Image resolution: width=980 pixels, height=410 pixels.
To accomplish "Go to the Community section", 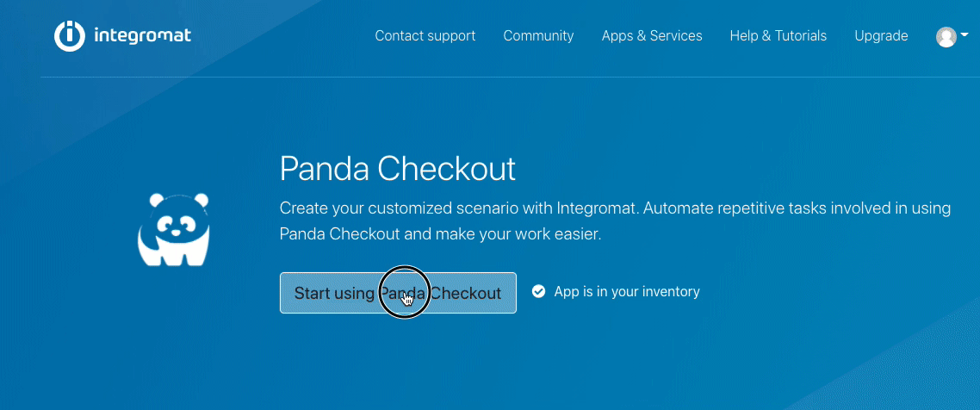I will tap(538, 36).
